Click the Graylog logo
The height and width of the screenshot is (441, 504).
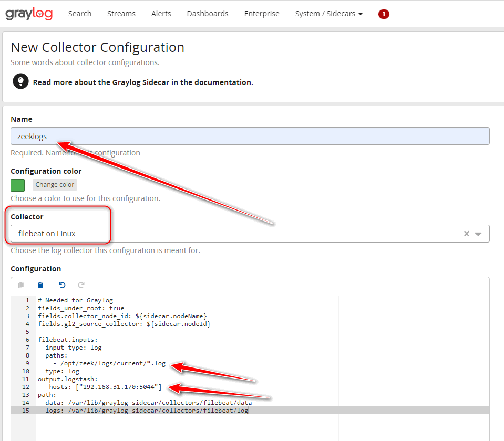tap(29, 14)
